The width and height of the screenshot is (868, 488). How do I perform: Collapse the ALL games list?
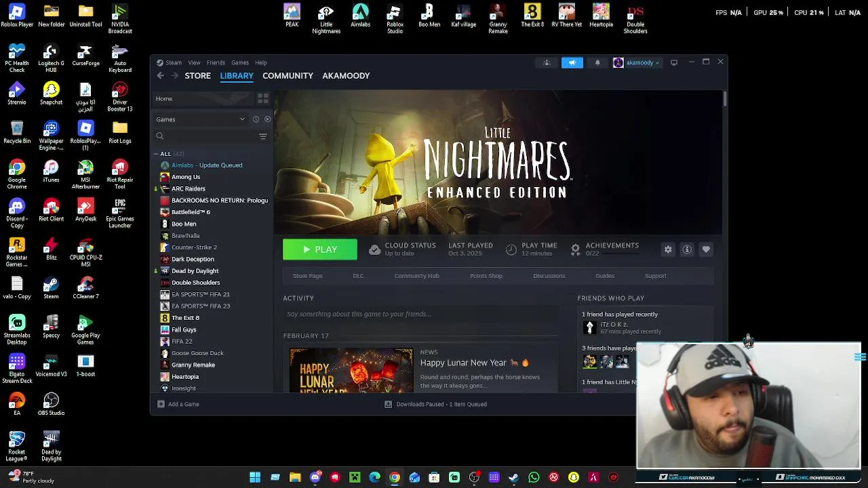pyautogui.click(x=156, y=154)
